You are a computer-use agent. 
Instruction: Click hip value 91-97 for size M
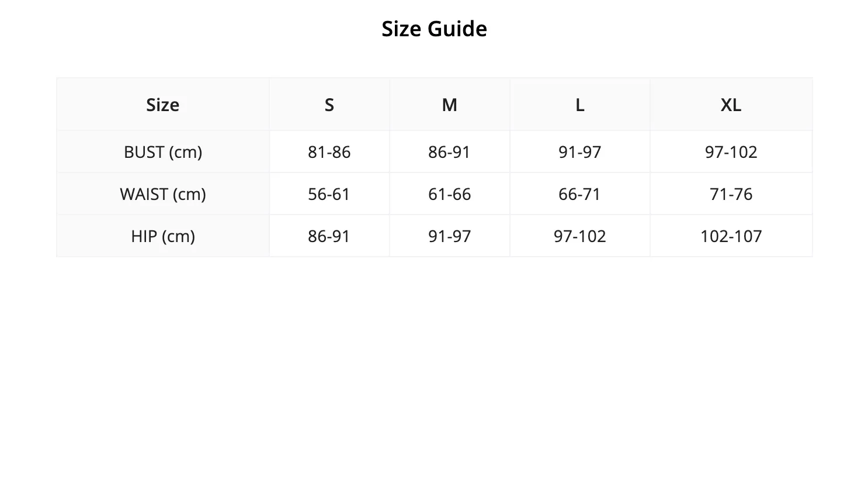(449, 236)
